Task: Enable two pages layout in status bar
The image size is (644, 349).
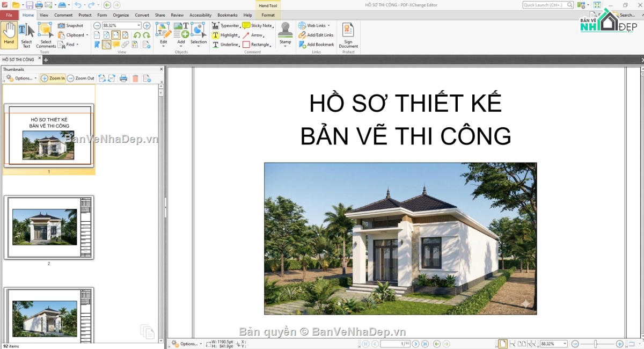Action: [x=522, y=344]
